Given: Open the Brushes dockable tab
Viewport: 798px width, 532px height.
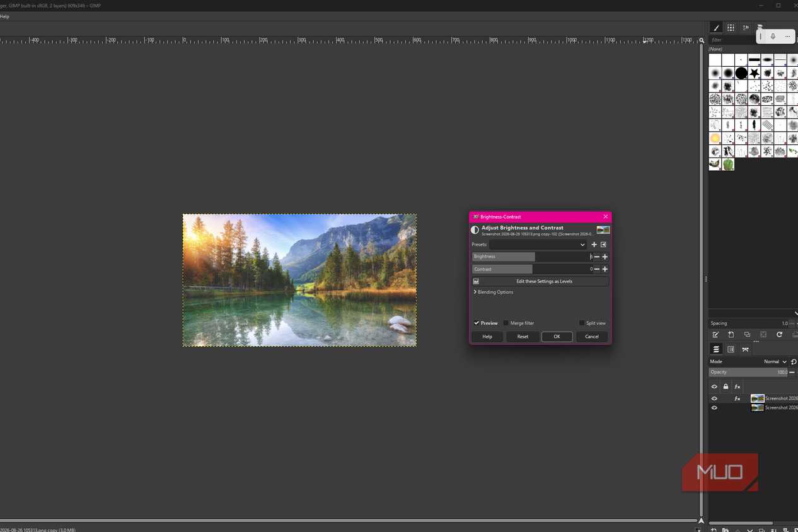Looking at the screenshot, I should [x=716, y=28].
